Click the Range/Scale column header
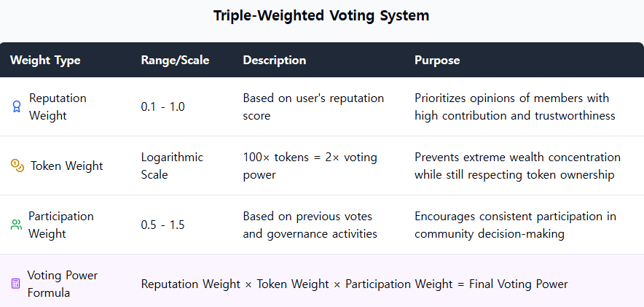The image size is (644, 307). pyautogui.click(x=175, y=60)
